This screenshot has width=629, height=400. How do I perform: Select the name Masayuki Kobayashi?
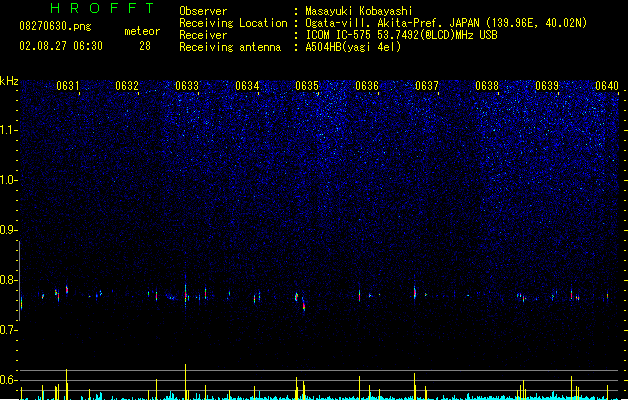pos(359,11)
